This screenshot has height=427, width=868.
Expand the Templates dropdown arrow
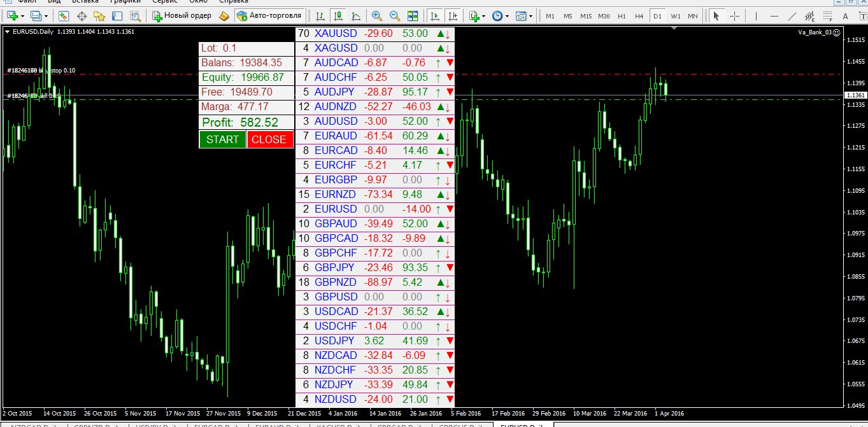[x=531, y=15]
